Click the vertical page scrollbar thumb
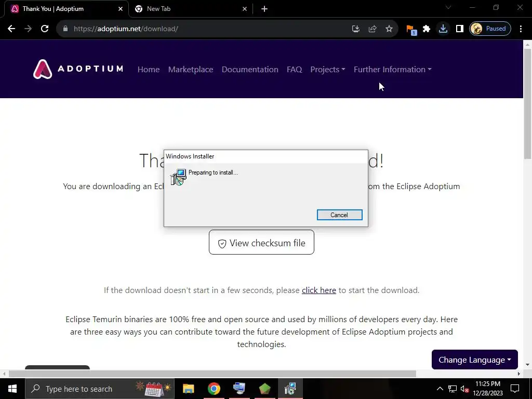This screenshot has width=532, height=399. coord(527,103)
